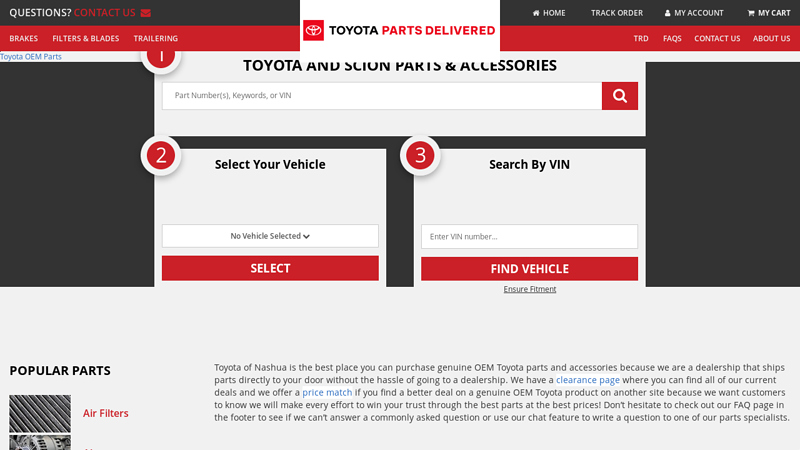Image resolution: width=800 pixels, height=450 pixels.
Task: Click the magnifier search button
Action: click(x=619, y=96)
